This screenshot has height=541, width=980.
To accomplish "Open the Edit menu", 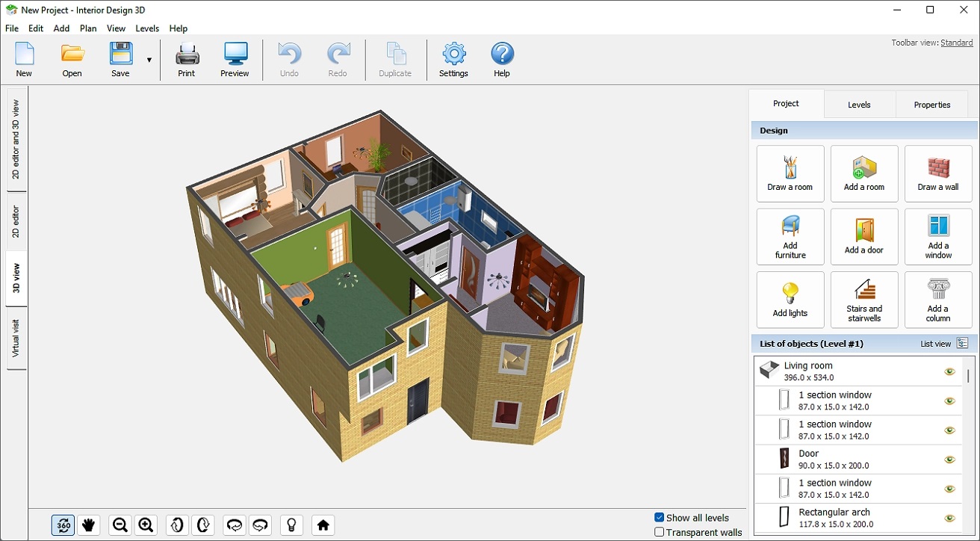I will (36, 28).
